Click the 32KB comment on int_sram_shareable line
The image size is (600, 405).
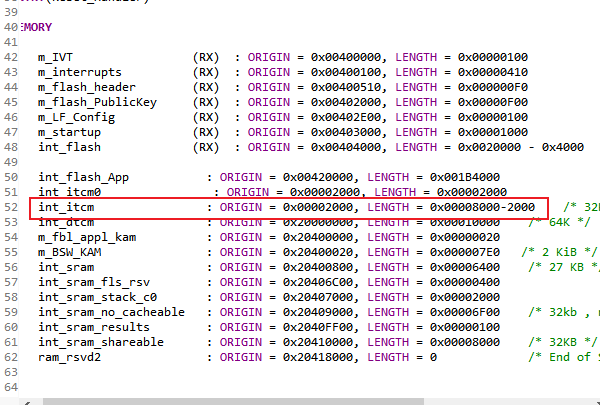(563, 342)
